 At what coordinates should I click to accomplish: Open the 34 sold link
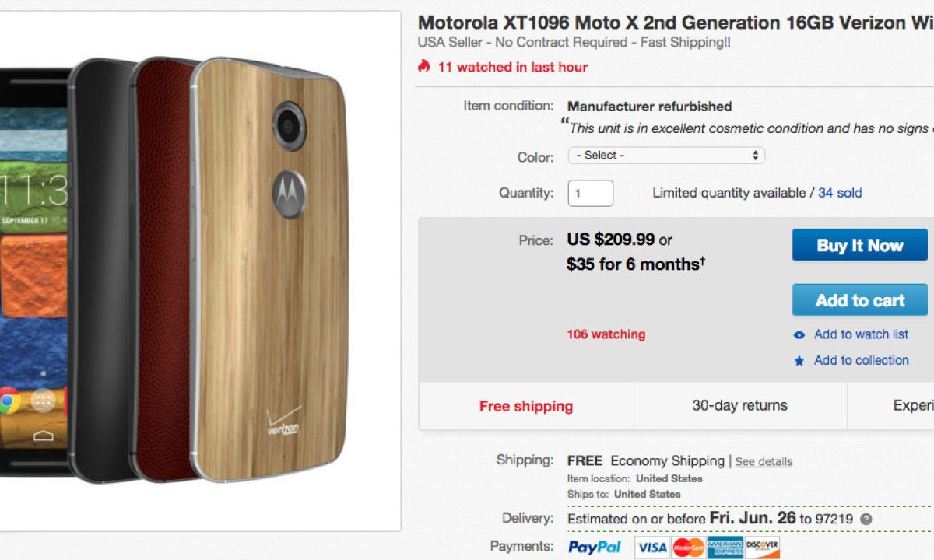[840, 193]
